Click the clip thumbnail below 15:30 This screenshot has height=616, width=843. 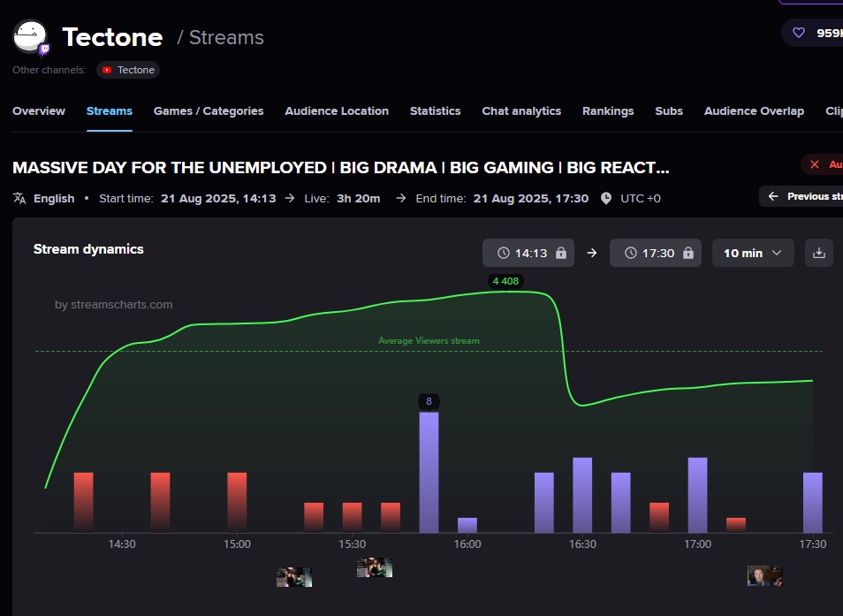click(375, 567)
